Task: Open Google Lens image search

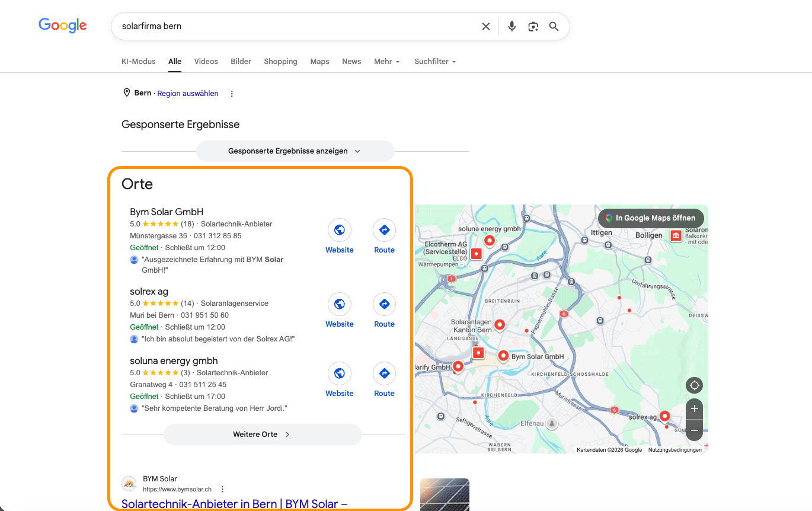Action: pos(533,26)
